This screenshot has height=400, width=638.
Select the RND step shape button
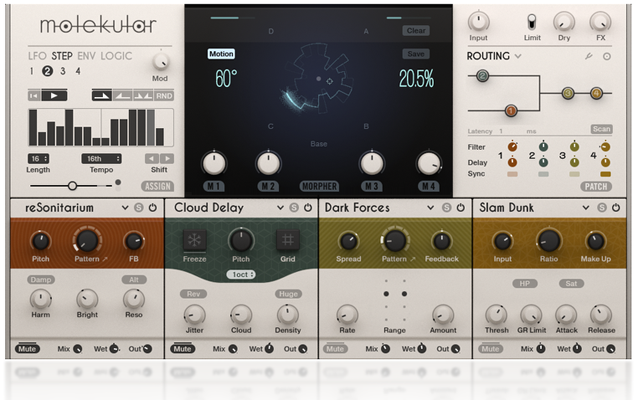pyautogui.click(x=164, y=96)
